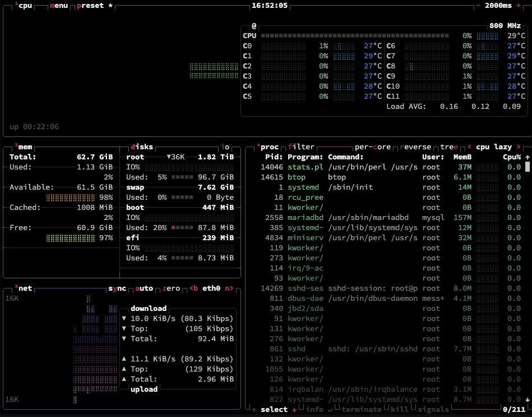Screen dimensions: 532x417
Task: Click the process list scrollbar
Action: (x=527, y=167)
